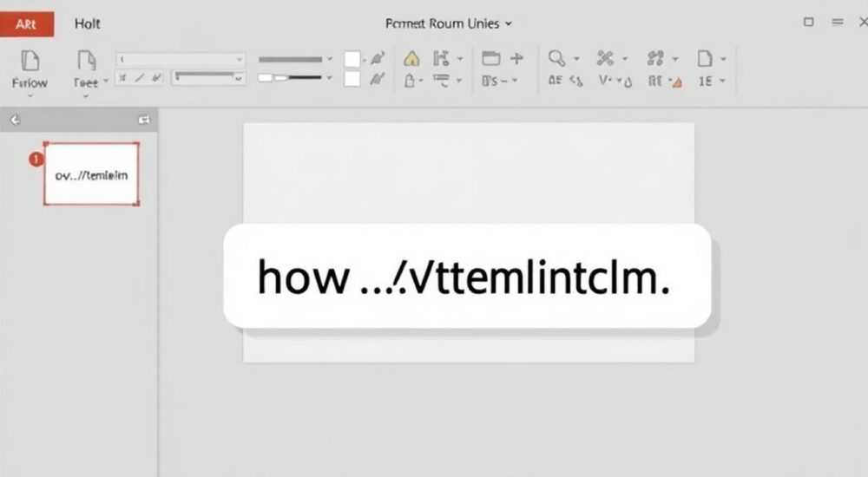Open the font name combo box
The image size is (868, 477).
tap(181, 59)
